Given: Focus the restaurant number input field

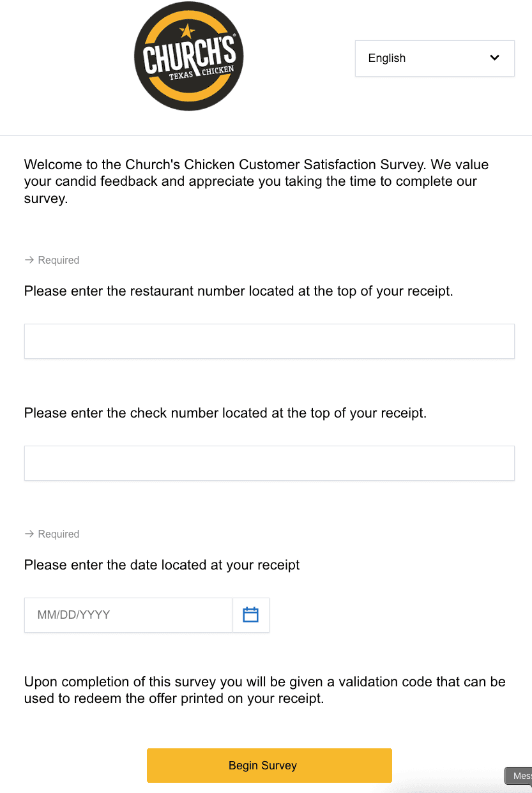Looking at the screenshot, I should pyautogui.click(x=269, y=341).
